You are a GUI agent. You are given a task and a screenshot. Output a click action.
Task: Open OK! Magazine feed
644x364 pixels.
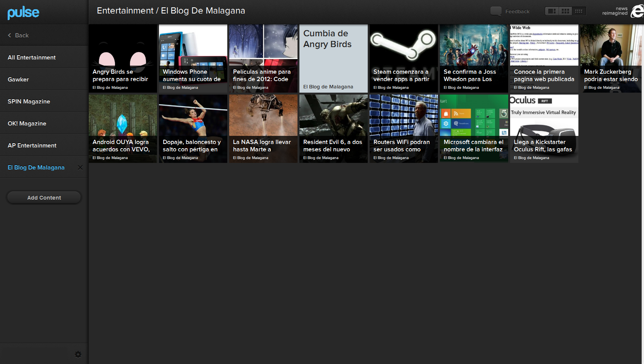tap(44, 123)
